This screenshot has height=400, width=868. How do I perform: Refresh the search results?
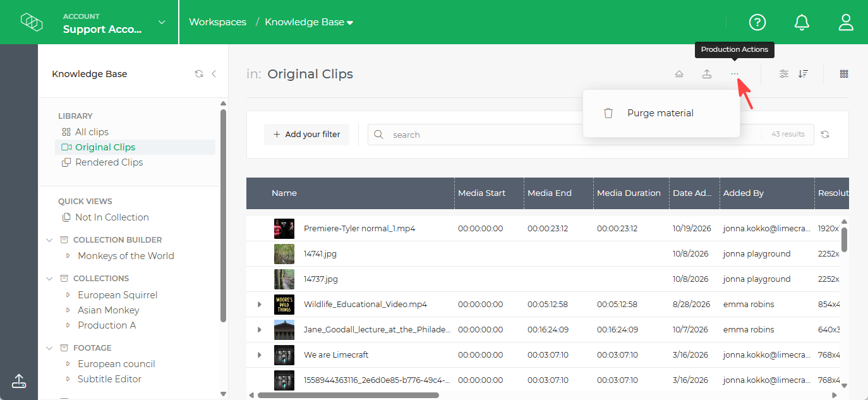pyautogui.click(x=825, y=135)
